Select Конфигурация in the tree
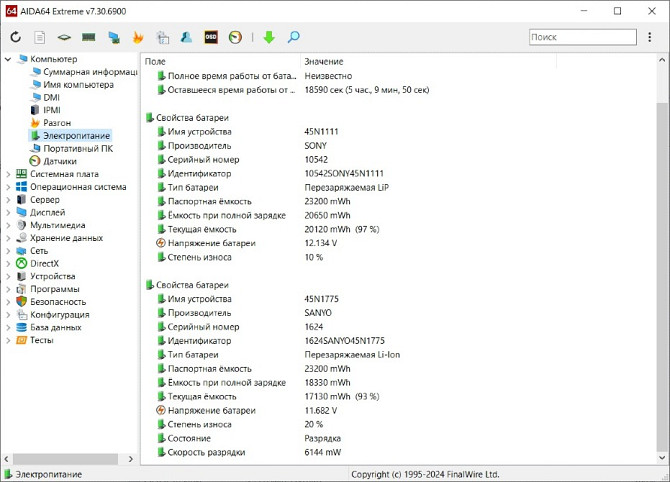The image size is (670, 482). click(59, 314)
